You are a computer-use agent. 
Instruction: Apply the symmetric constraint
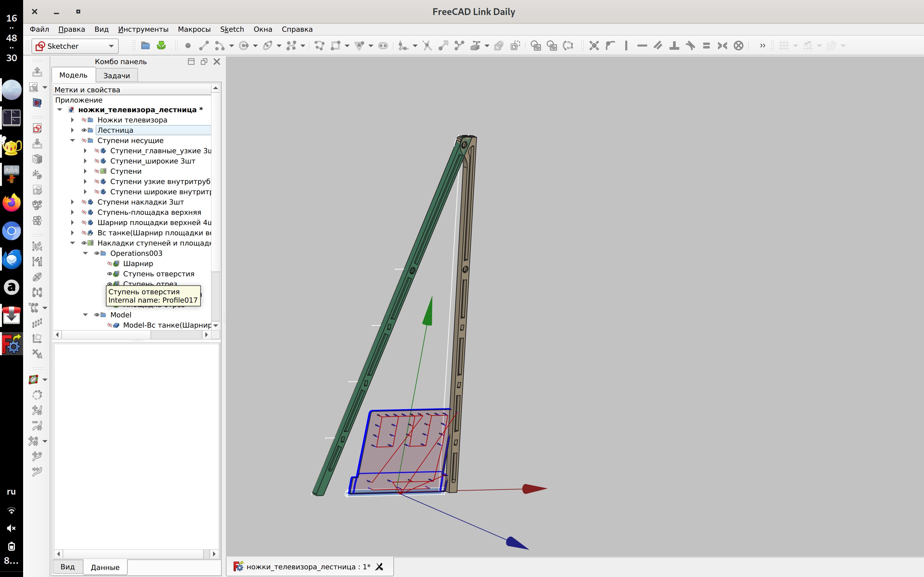tap(723, 46)
